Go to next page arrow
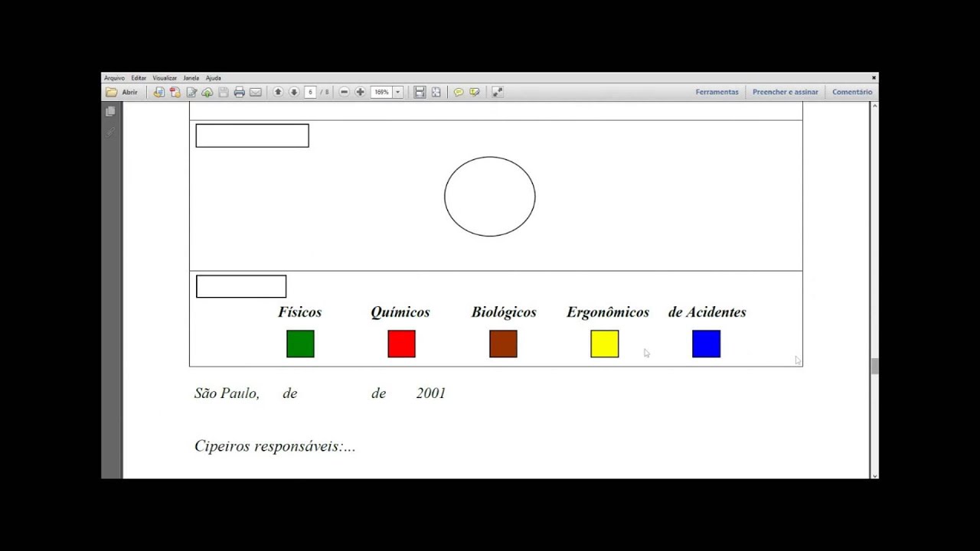The image size is (980, 551). [294, 92]
